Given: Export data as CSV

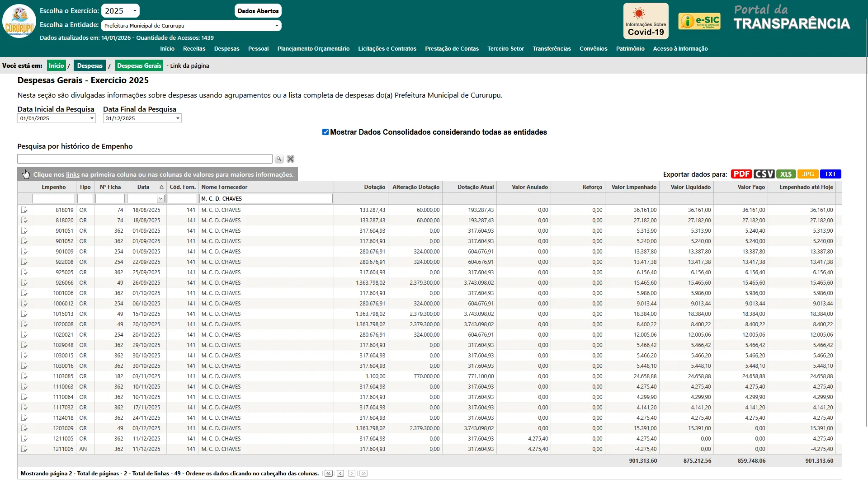Looking at the screenshot, I should (764, 174).
